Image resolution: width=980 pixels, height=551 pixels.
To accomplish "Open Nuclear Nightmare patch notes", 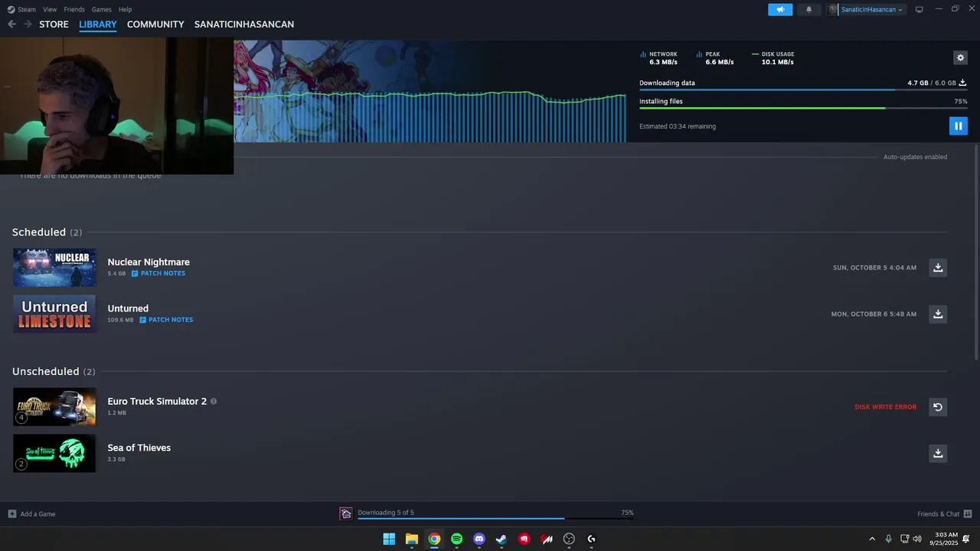I will tap(158, 273).
